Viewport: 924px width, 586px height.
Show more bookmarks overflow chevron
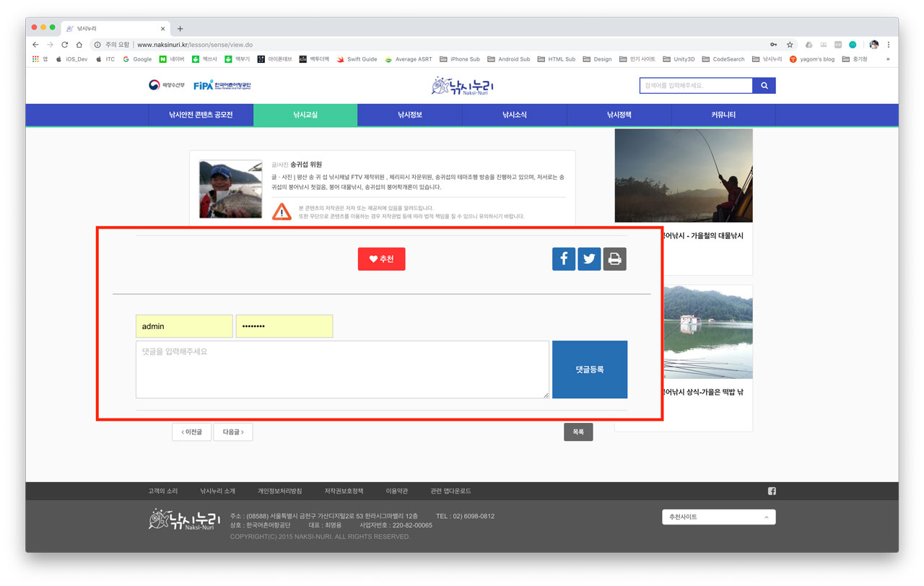pyautogui.click(x=888, y=59)
